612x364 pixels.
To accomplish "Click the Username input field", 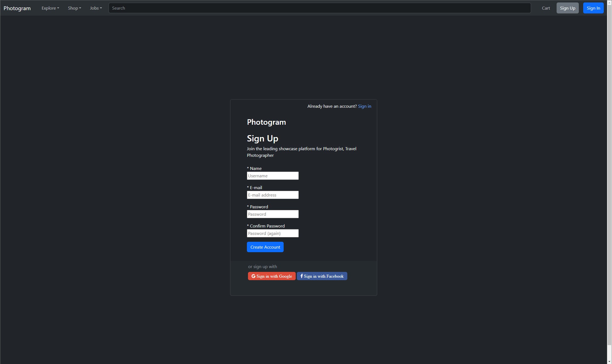I will coord(272,176).
